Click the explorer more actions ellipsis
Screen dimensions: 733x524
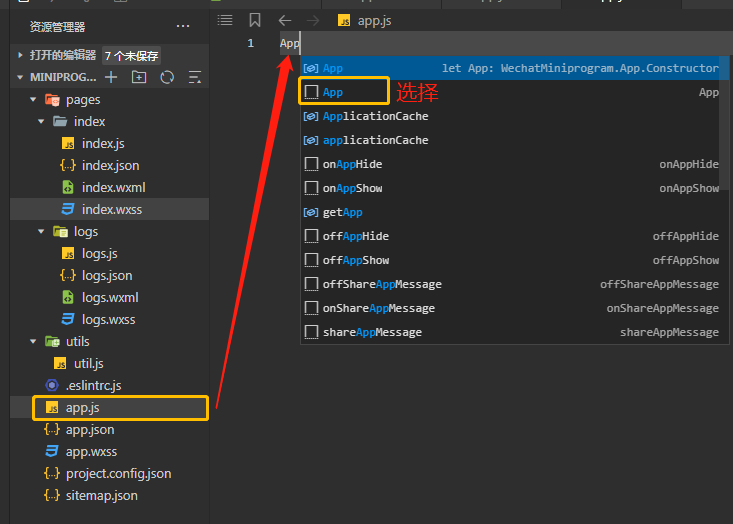tap(183, 26)
